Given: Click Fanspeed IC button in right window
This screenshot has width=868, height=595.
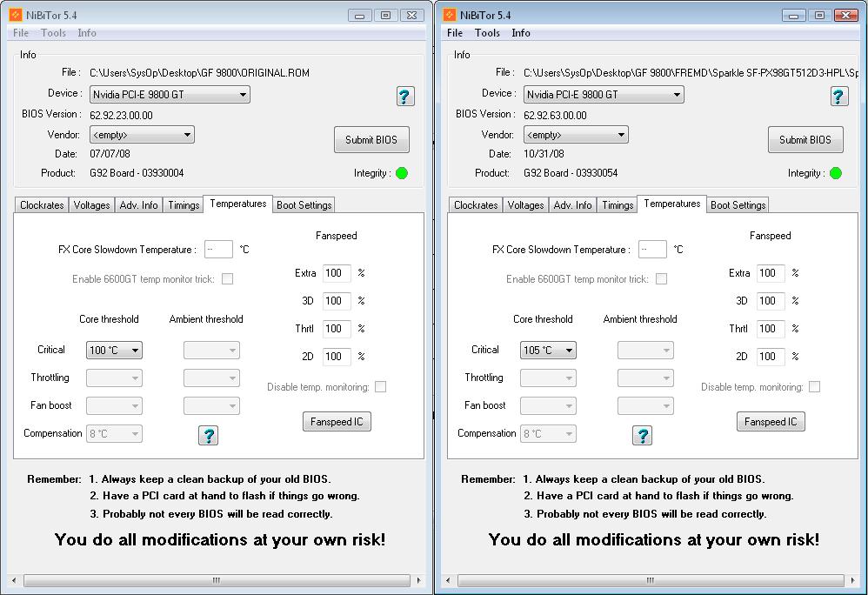Looking at the screenshot, I should [x=771, y=422].
